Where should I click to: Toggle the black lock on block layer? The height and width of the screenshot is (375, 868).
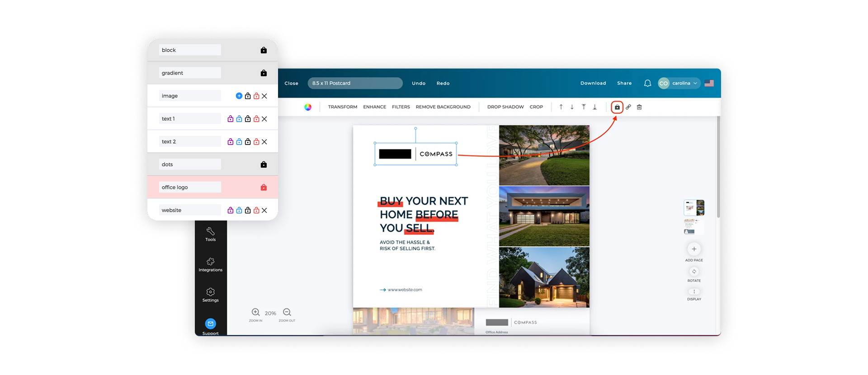(x=264, y=50)
